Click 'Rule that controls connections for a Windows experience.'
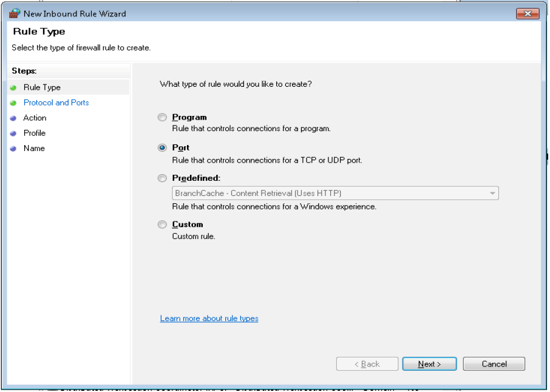Viewport: 550px width, 392px height. 274,207
